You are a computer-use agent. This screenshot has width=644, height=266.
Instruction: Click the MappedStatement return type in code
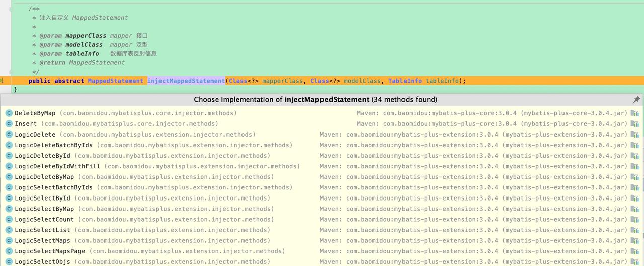pyautogui.click(x=115, y=81)
